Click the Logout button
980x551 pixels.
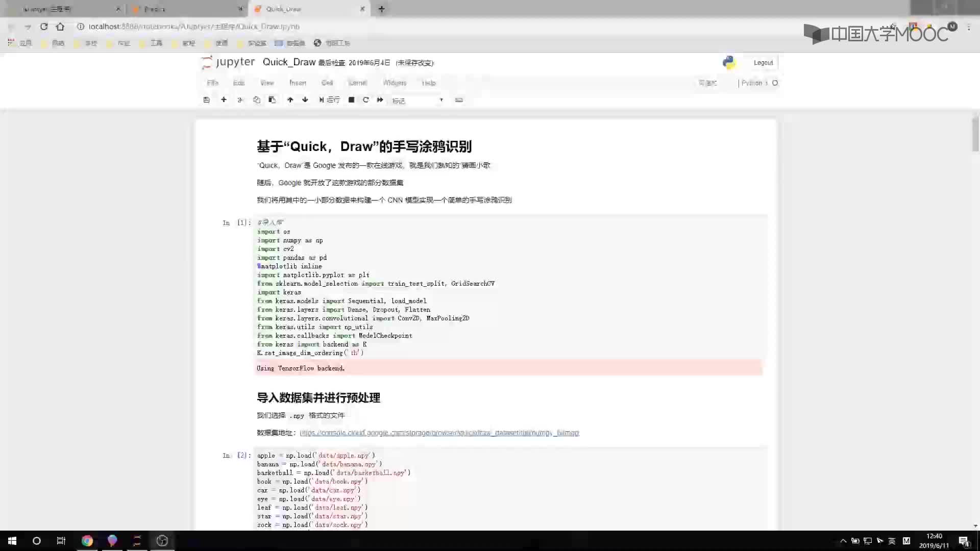pyautogui.click(x=763, y=63)
